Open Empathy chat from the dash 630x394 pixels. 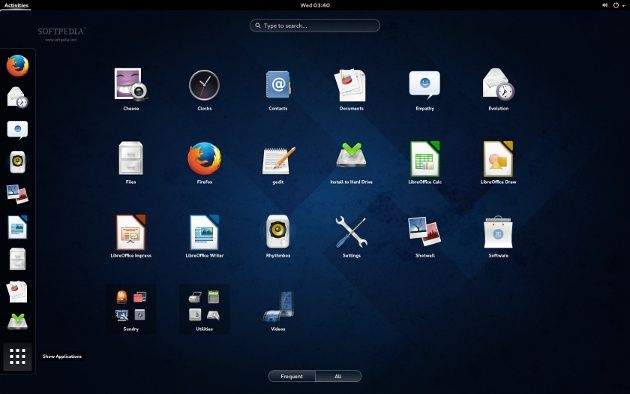[x=18, y=130]
